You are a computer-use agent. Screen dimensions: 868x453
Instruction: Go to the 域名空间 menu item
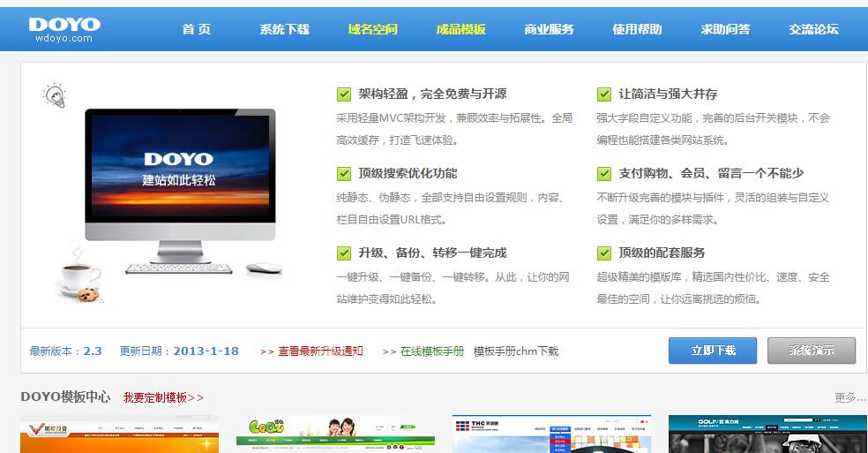pyautogui.click(x=372, y=29)
